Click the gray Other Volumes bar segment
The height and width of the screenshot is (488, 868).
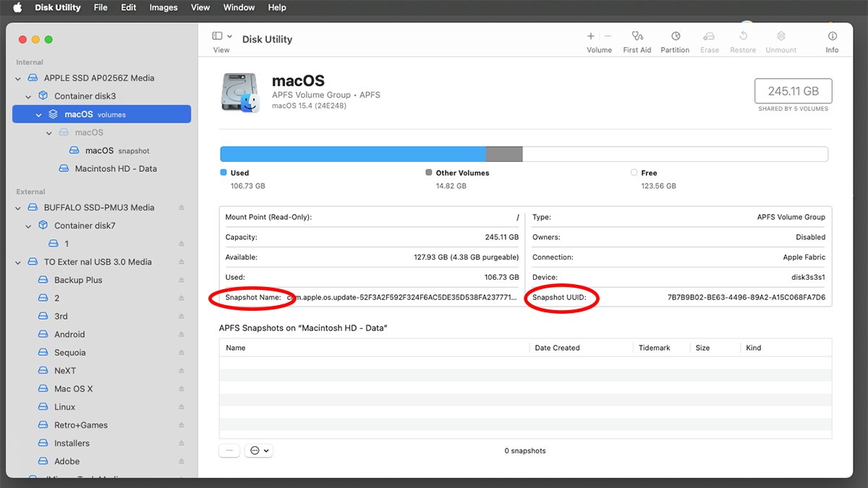504,154
